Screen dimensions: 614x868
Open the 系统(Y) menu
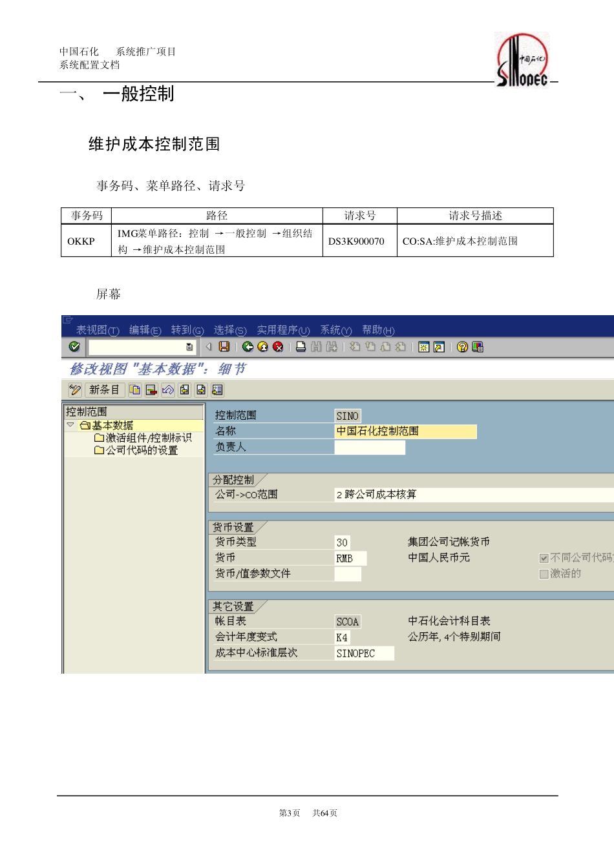click(x=336, y=330)
